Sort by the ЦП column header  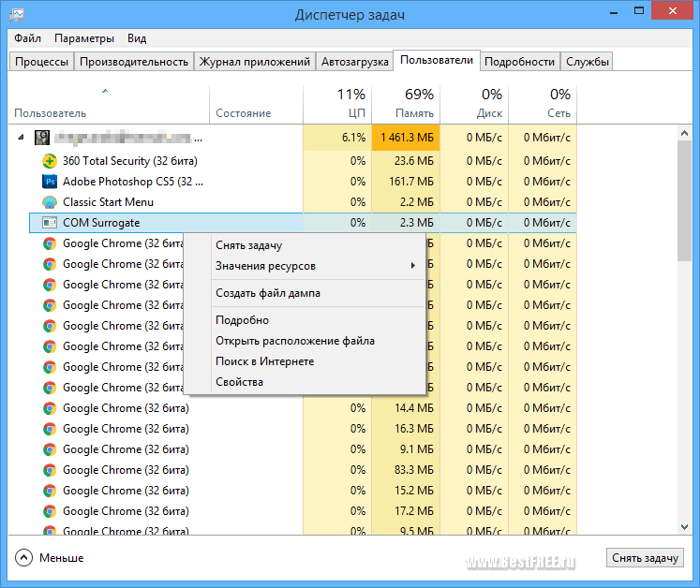[337, 104]
